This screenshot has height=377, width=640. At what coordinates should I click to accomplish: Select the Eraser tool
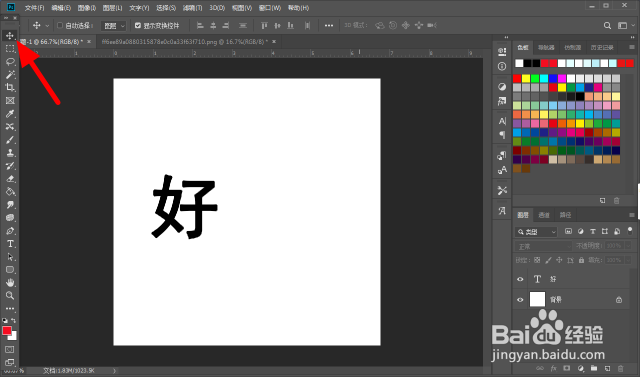(x=10, y=179)
